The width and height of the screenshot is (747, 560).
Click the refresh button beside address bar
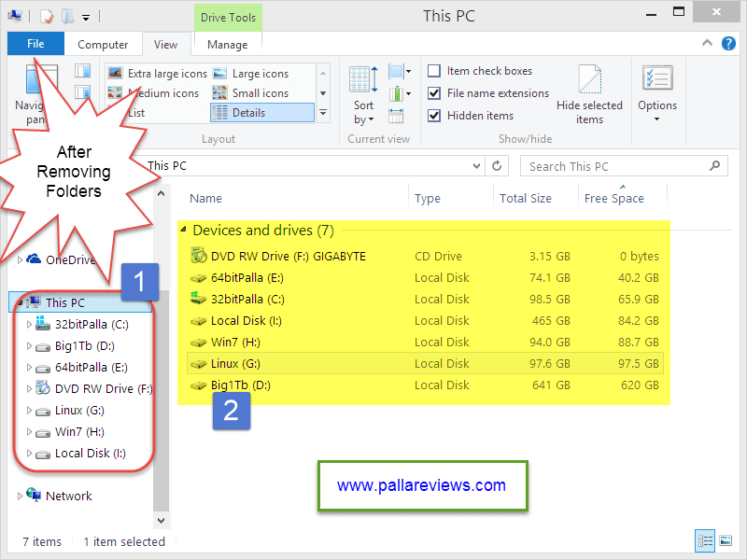coord(499,166)
